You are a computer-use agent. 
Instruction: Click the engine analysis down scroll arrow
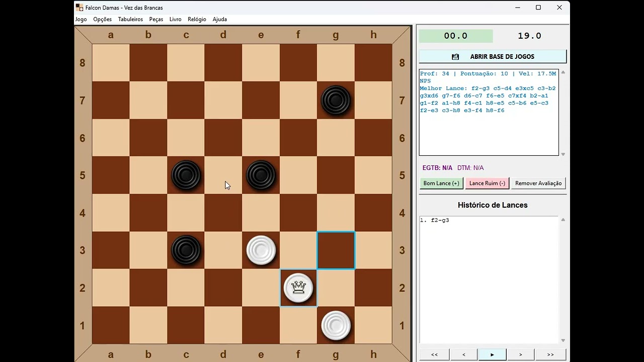[563, 154]
